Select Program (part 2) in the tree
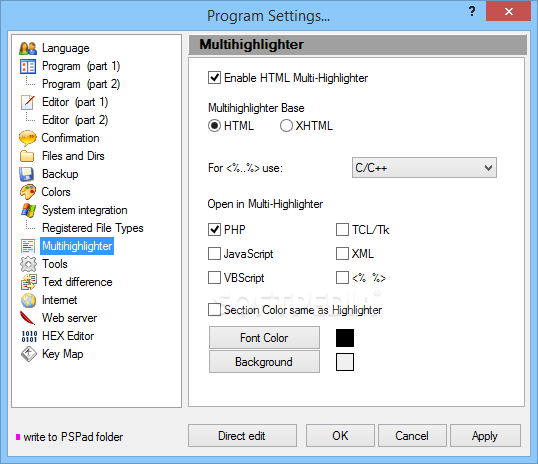This screenshot has height=464, width=538. point(81,84)
